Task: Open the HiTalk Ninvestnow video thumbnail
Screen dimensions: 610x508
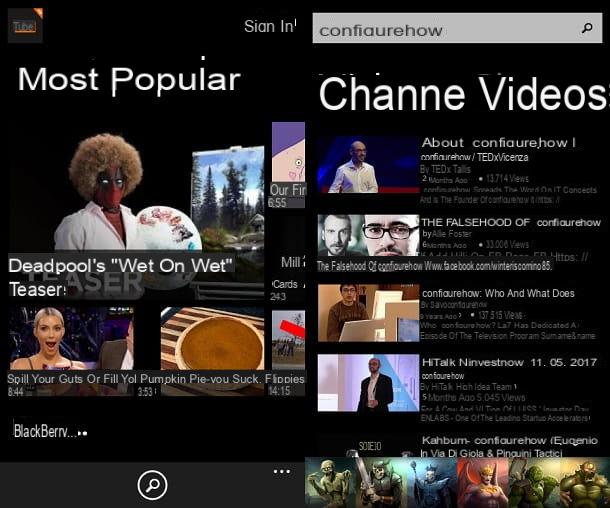Action: point(368,383)
